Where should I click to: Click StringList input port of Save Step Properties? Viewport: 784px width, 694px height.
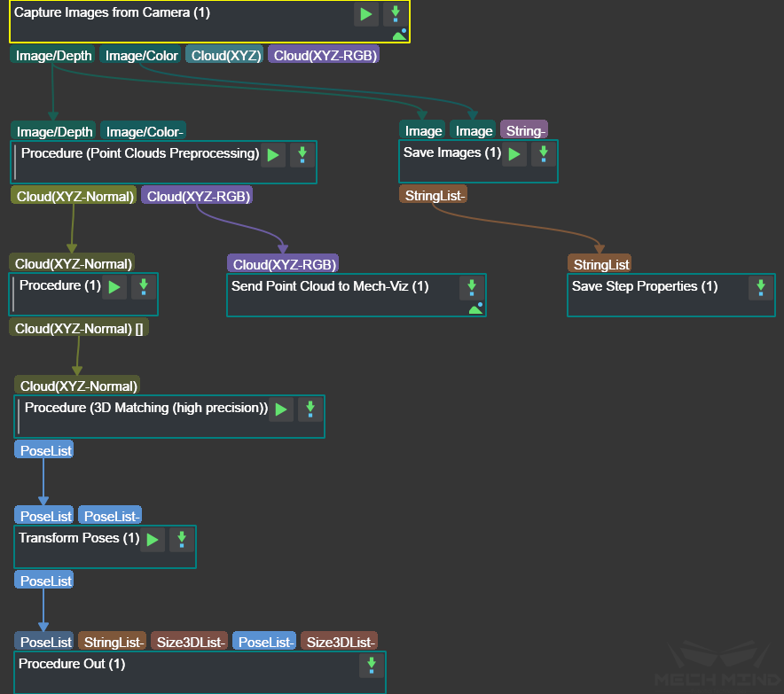click(600, 263)
